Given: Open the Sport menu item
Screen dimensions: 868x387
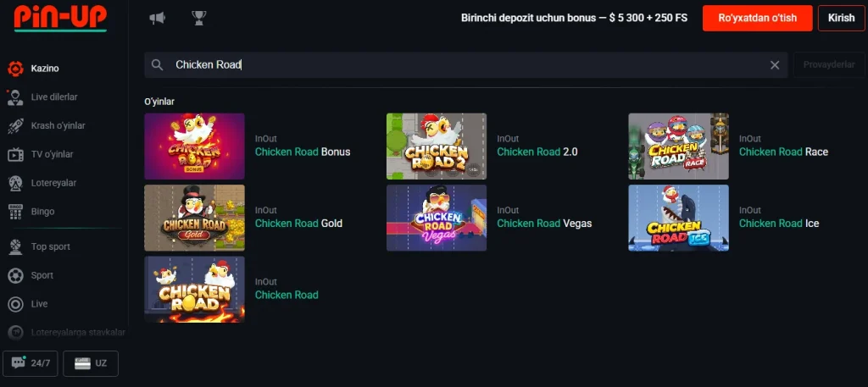Looking at the screenshot, I should (x=42, y=275).
